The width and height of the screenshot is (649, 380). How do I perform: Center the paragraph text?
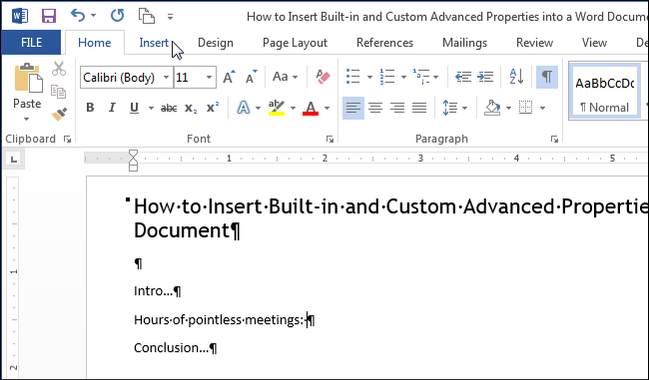(x=375, y=108)
